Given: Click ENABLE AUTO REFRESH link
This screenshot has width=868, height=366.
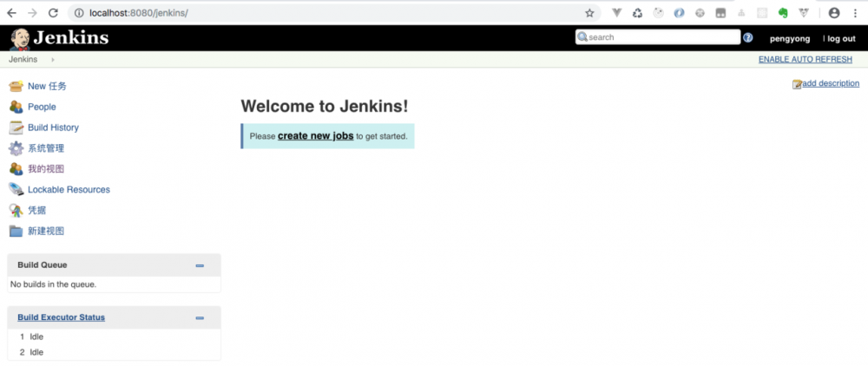Looking at the screenshot, I should 806,59.
